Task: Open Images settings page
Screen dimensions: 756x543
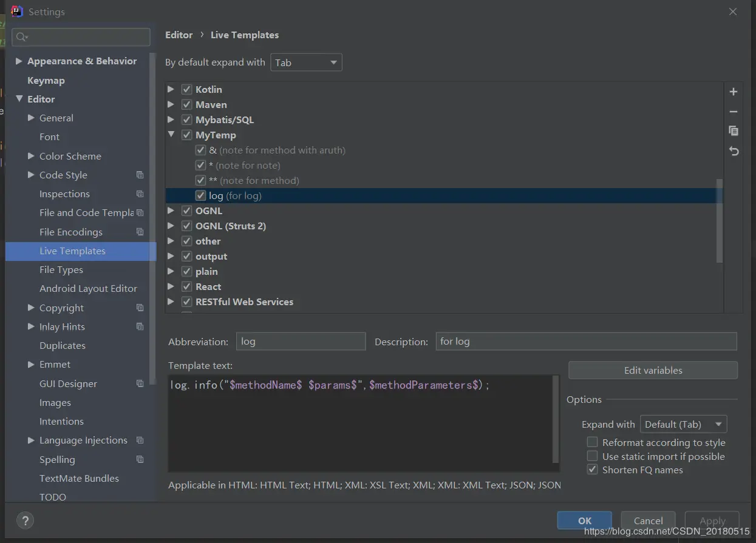Action: point(55,403)
